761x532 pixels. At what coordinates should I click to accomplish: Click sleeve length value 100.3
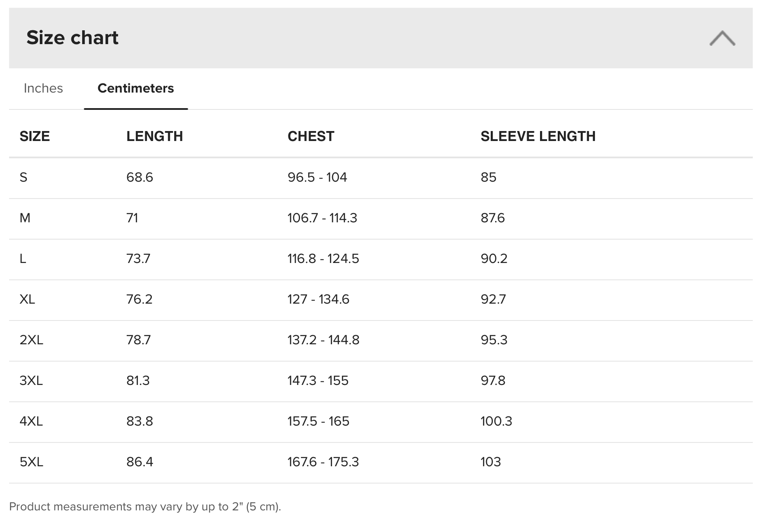[496, 421]
